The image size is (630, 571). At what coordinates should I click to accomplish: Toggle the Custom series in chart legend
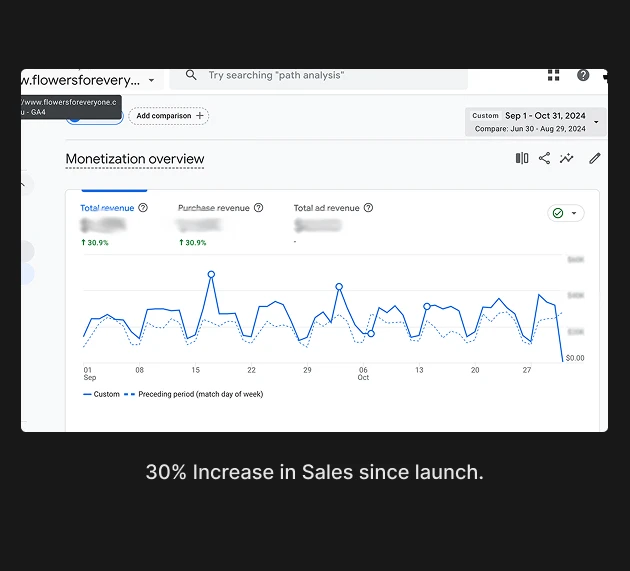click(x=101, y=394)
